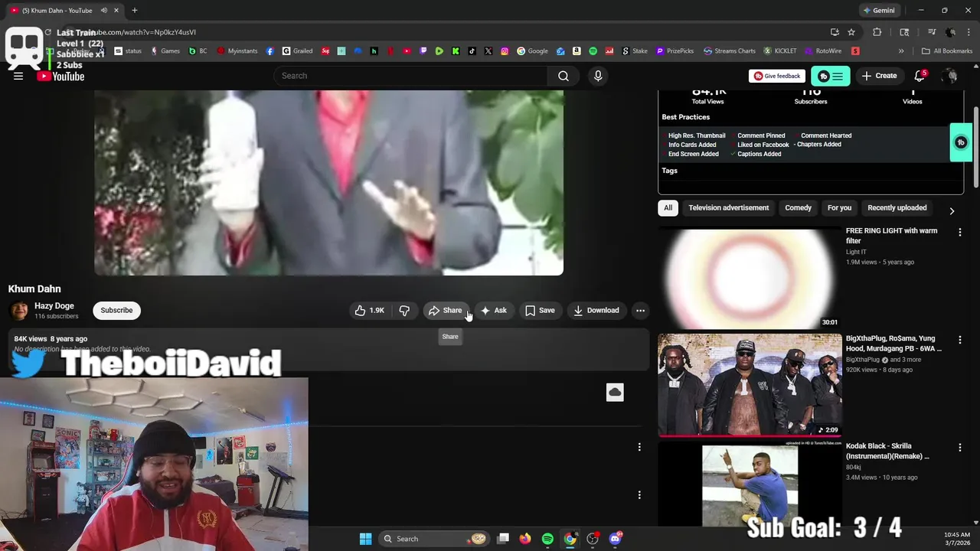Screen dimensions: 980x551
Task: Open Hazy Doge channel name link
Action: [54, 305]
